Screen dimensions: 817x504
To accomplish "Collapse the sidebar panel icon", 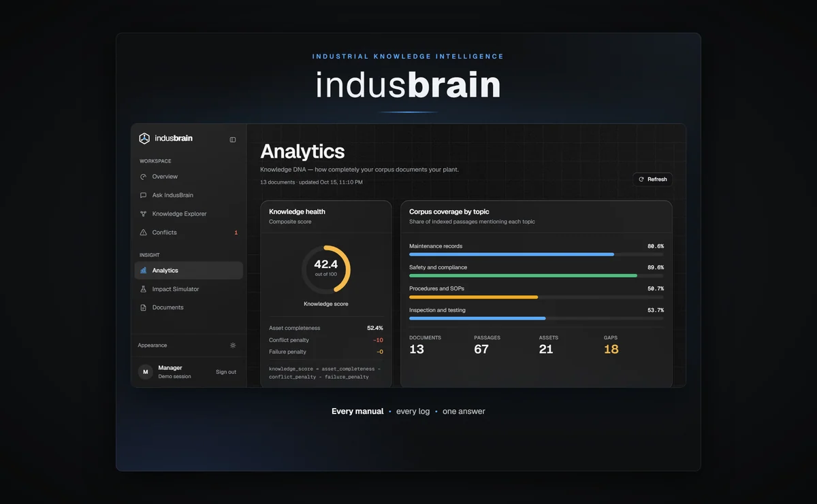I will 233,139.
